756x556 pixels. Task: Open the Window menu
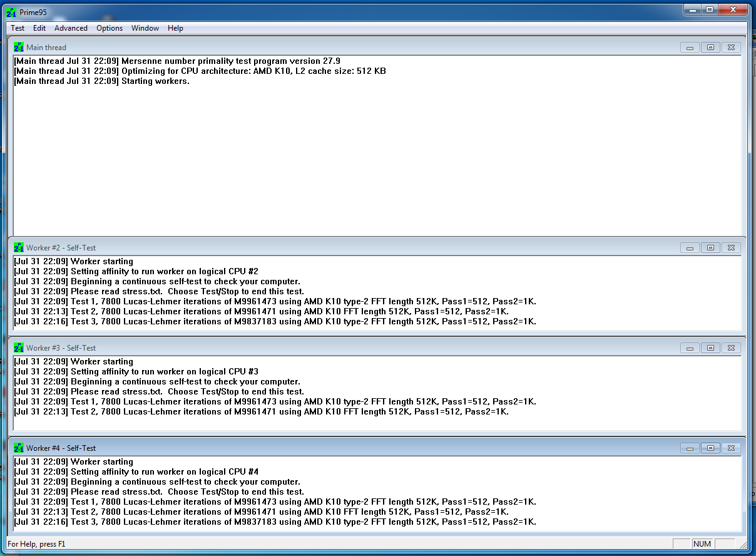tap(145, 28)
